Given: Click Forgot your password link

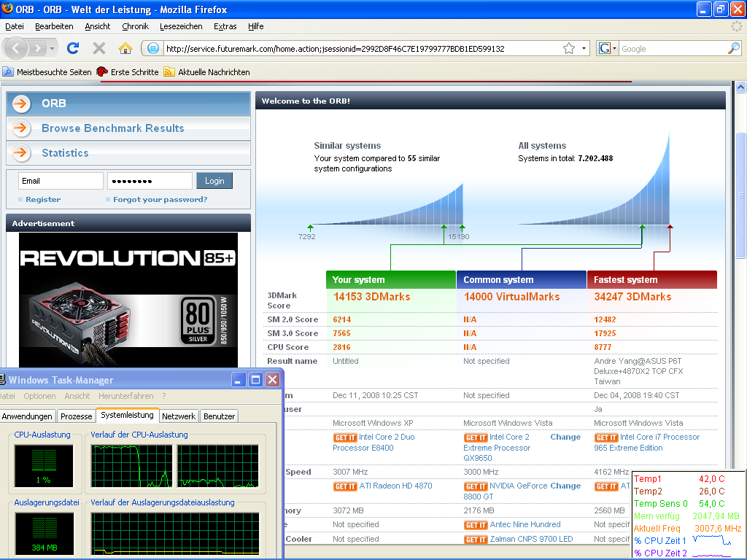Looking at the screenshot, I should [160, 200].
